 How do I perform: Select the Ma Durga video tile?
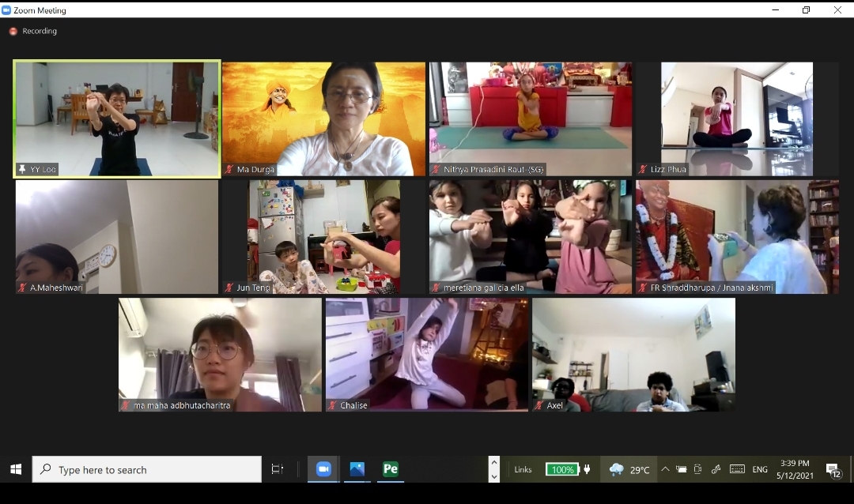click(323, 118)
